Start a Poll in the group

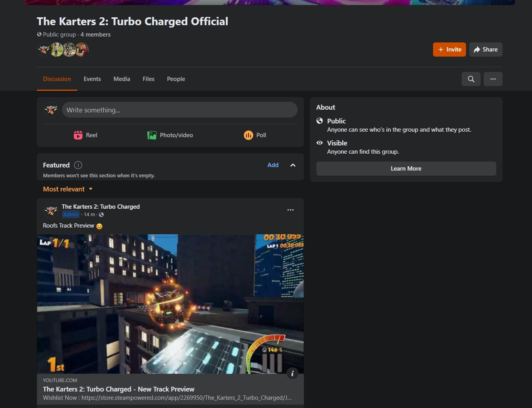255,135
